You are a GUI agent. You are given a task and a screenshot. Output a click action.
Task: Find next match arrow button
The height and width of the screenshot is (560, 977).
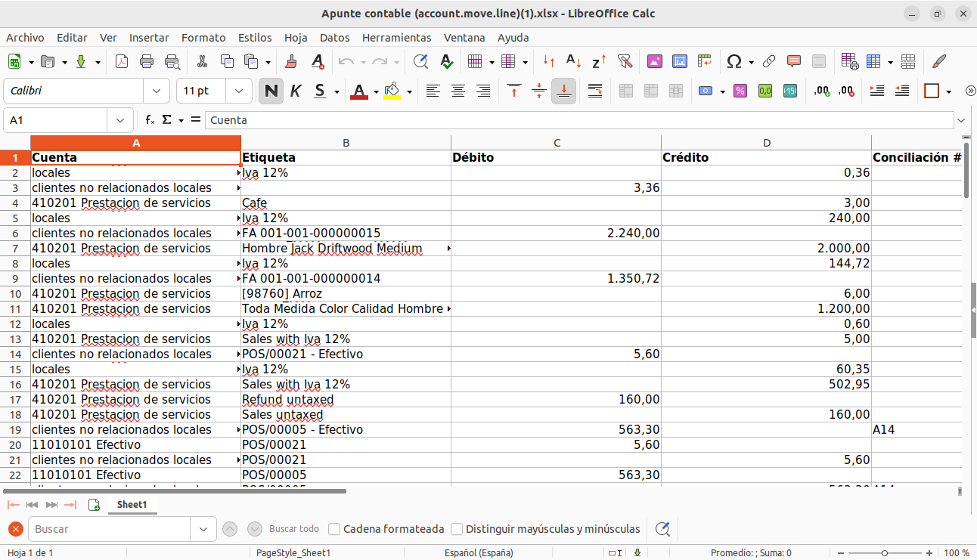(255, 529)
